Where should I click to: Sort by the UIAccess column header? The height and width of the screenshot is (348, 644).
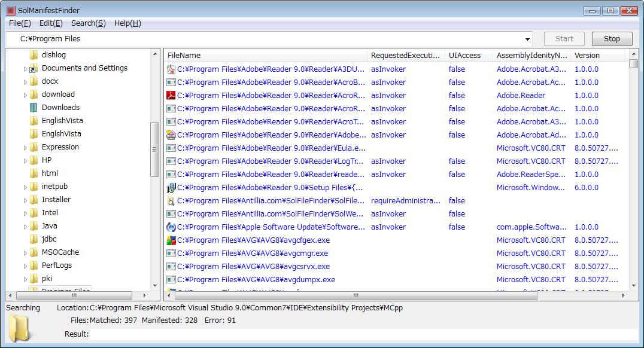pos(469,56)
